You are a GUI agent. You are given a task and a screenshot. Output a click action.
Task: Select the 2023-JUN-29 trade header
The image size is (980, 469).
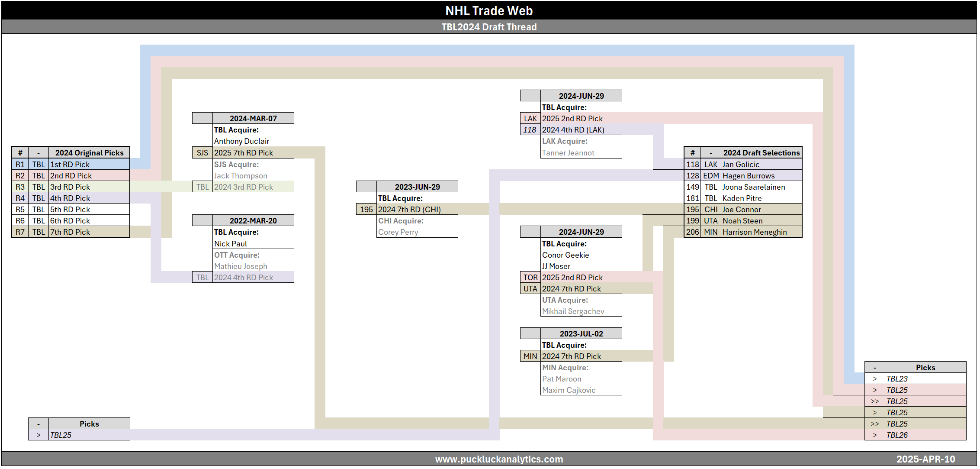click(417, 187)
